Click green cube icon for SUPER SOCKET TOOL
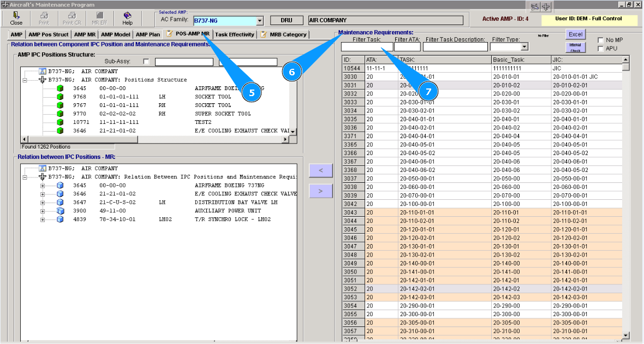Image resolution: width=644 pixels, height=344 pixels. click(61, 114)
